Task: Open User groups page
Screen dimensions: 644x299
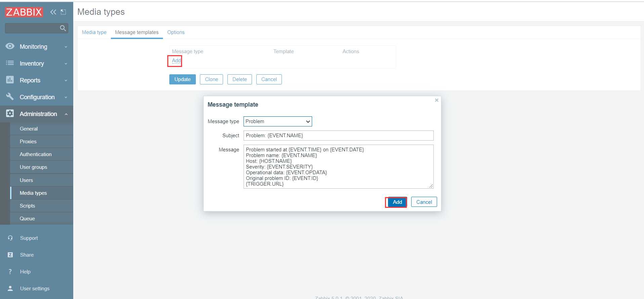Action: click(x=42, y=167)
